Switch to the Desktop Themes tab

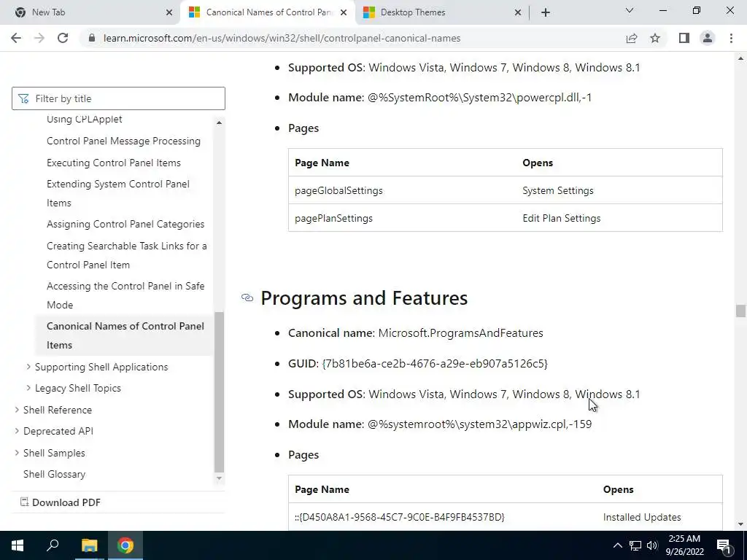point(441,12)
